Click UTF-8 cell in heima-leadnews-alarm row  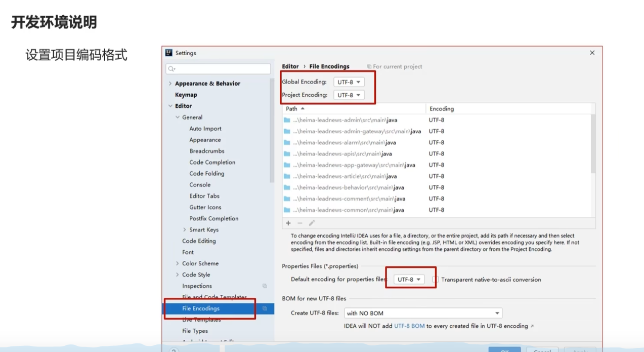[x=436, y=142]
